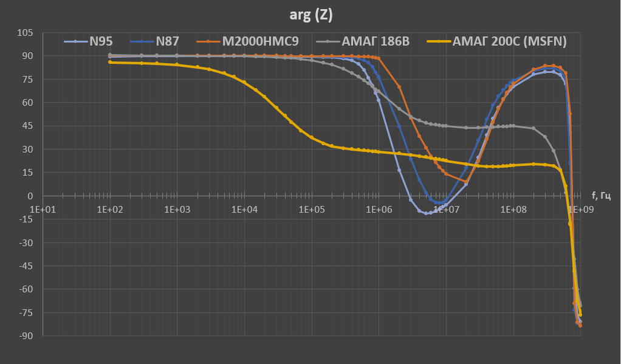Click the N95 light blue legend marker
Viewport: 621px width, 364px height.
coord(75,41)
